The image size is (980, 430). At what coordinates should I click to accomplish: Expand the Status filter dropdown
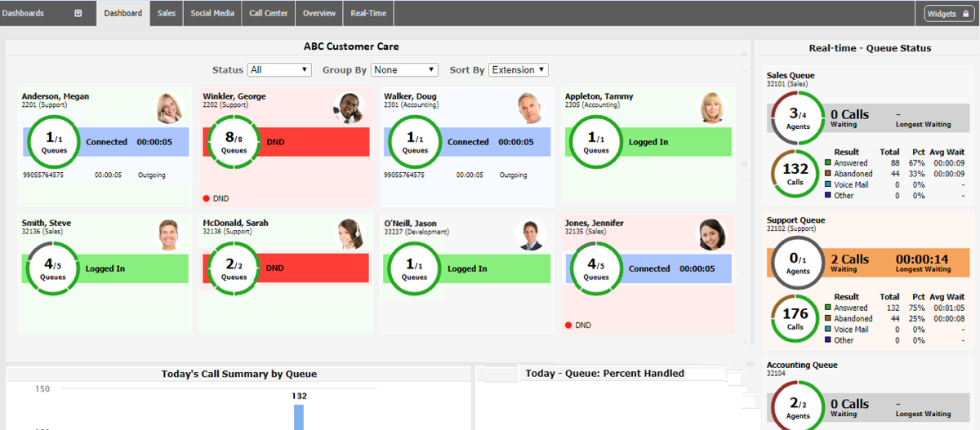(x=280, y=70)
